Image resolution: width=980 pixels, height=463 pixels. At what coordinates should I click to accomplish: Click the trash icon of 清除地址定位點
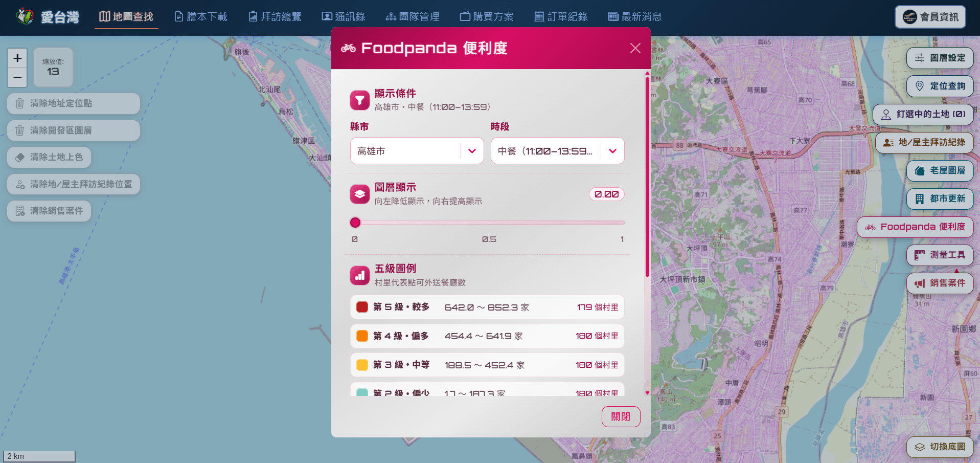19,103
